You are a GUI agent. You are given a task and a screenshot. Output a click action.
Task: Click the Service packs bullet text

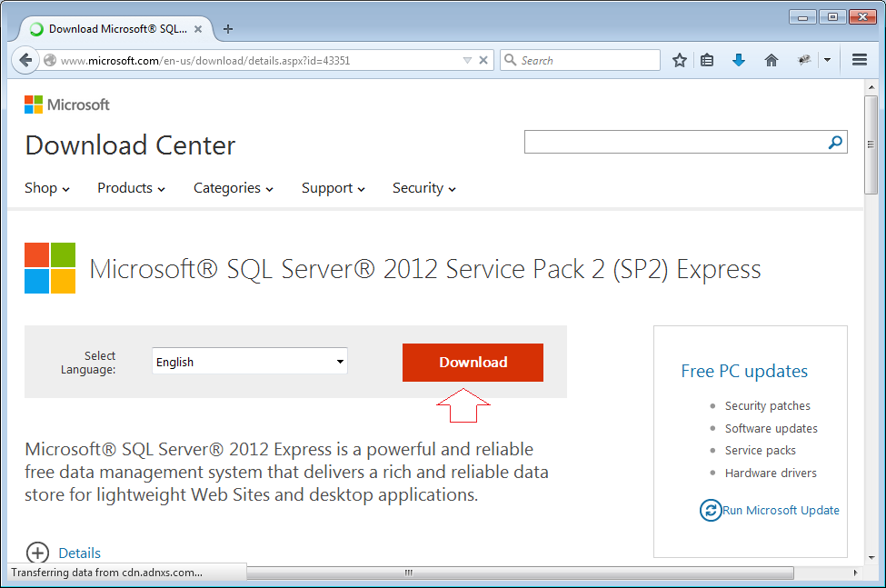point(760,450)
